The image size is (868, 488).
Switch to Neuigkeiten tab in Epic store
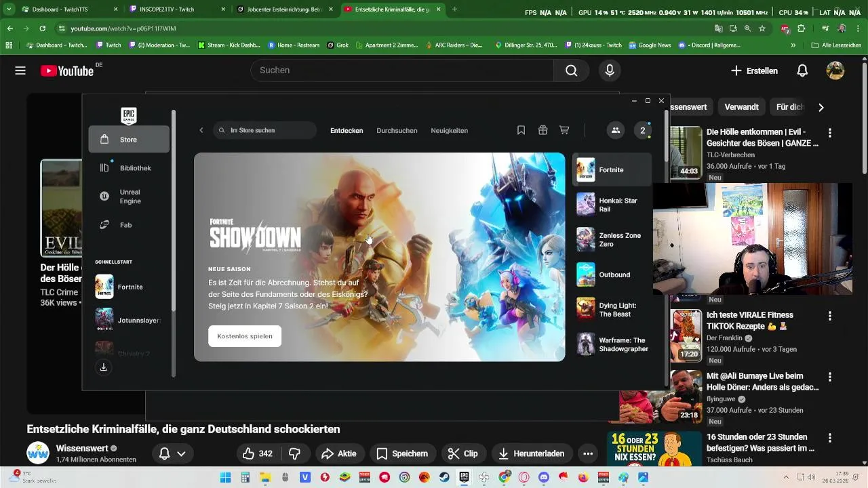pos(449,130)
